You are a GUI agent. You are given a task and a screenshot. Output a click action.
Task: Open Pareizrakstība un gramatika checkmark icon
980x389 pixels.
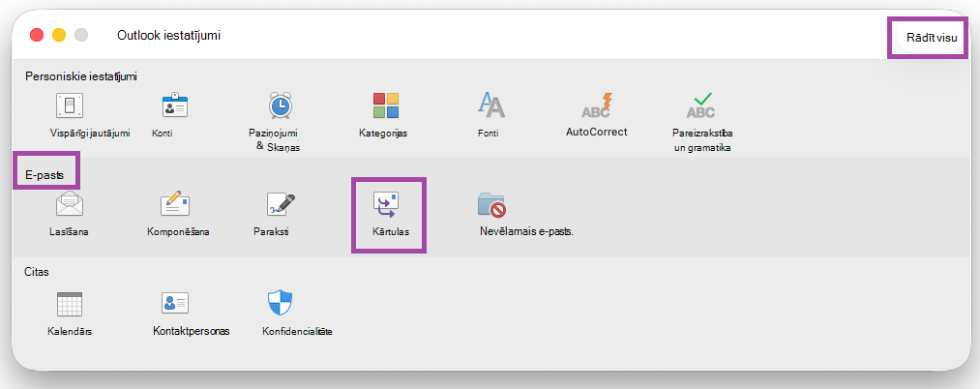pyautogui.click(x=700, y=105)
